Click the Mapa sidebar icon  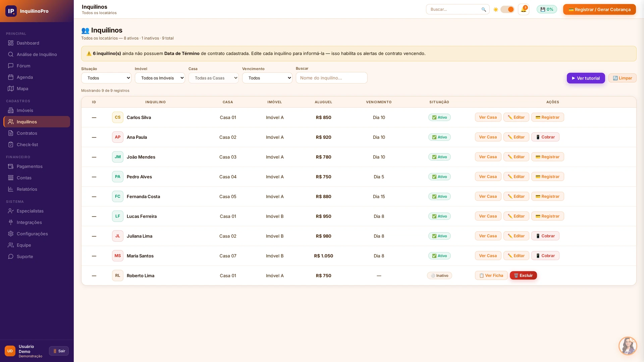pos(11,88)
